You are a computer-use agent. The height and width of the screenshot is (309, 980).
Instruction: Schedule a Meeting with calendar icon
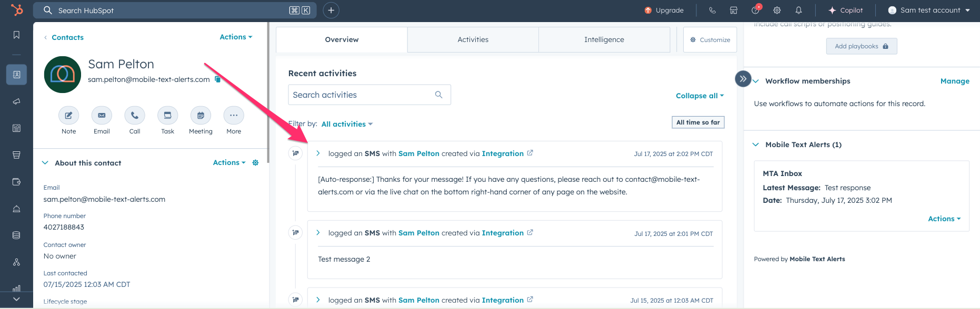[x=201, y=115]
